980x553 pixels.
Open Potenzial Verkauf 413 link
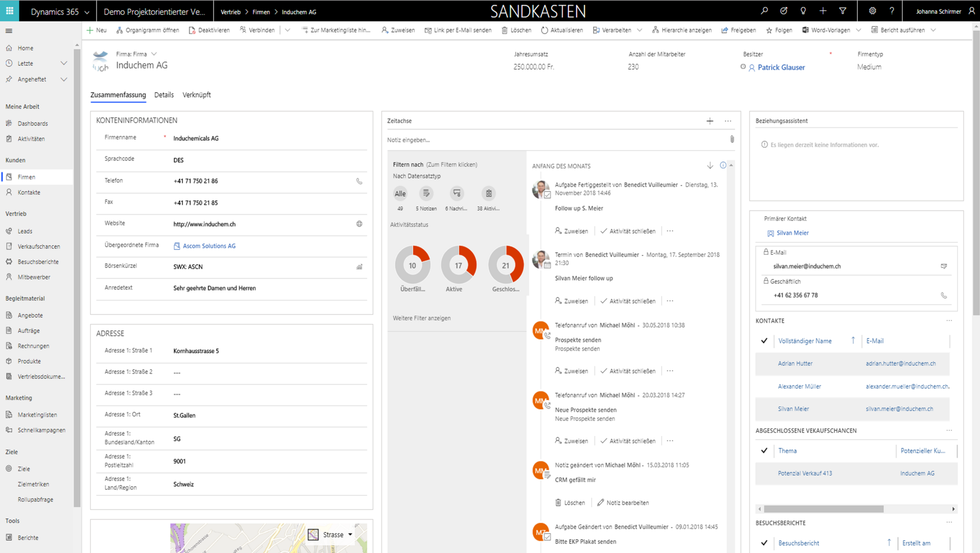[x=804, y=473]
